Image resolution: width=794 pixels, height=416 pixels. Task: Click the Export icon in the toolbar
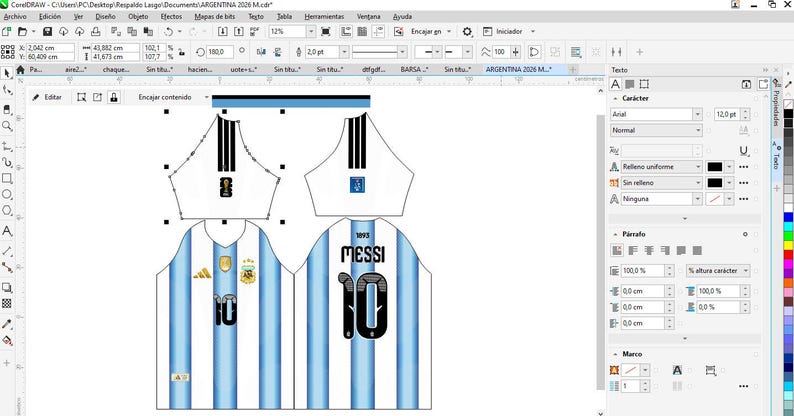[x=239, y=31]
